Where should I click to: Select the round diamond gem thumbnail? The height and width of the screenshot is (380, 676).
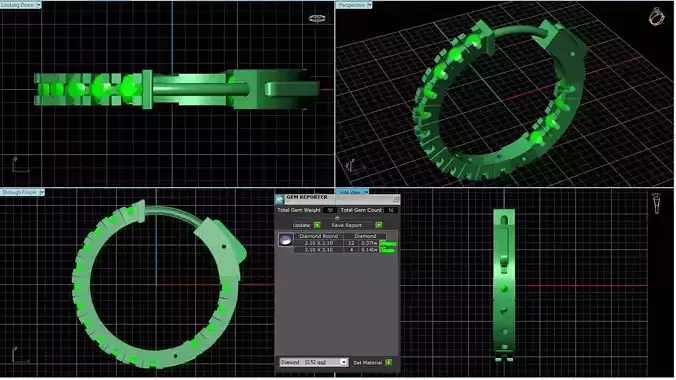(285, 240)
